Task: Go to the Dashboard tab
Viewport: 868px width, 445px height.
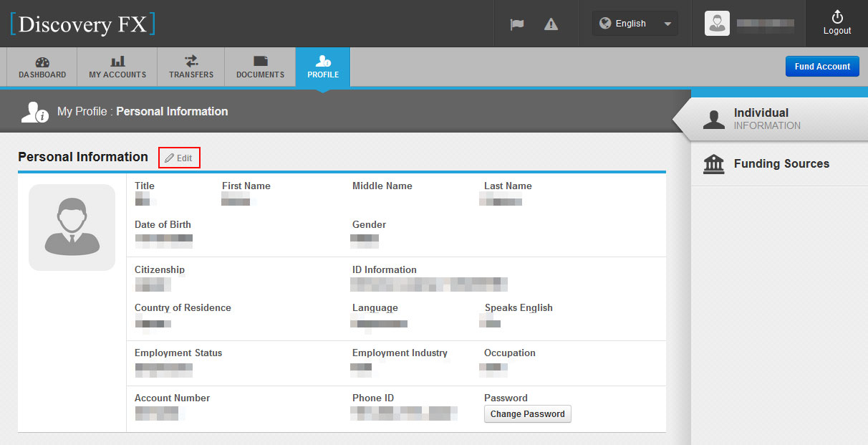Action: click(42, 67)
